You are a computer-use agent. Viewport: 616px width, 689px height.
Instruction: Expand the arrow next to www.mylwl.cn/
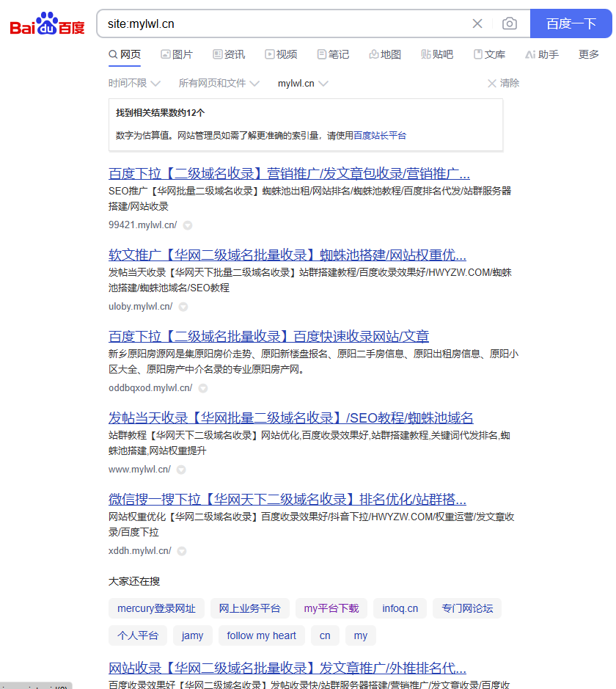click(181, 470)
